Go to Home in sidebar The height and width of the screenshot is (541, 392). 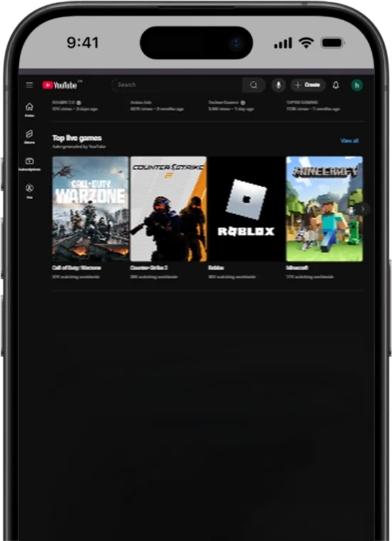tap(29, 110)
